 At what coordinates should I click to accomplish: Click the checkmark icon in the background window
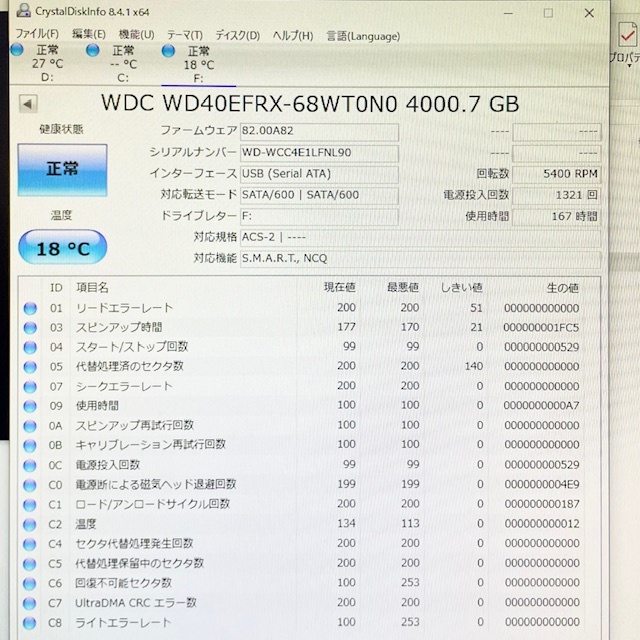[627, 35]
